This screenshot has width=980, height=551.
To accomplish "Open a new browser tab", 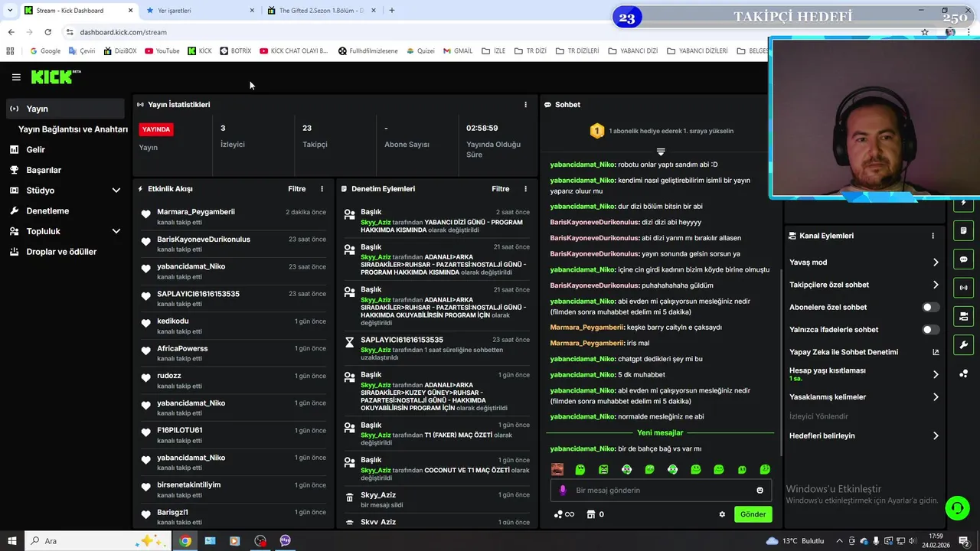I will (x=392, y=11).
